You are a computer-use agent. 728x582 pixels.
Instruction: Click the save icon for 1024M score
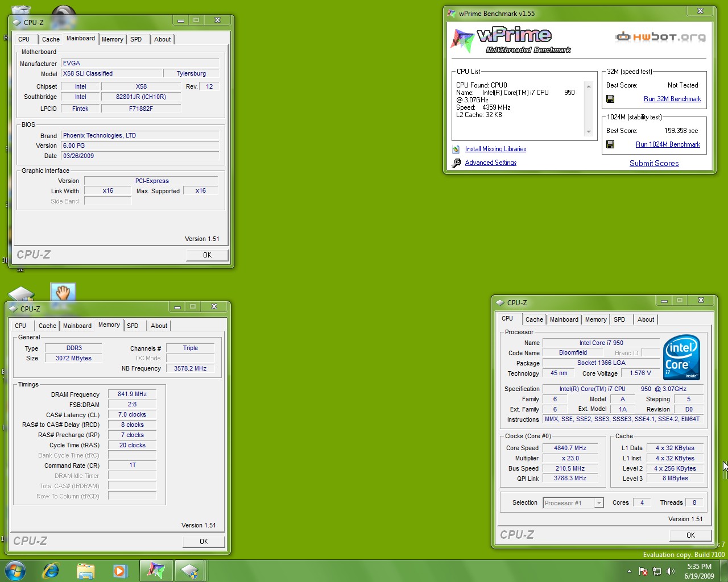click(610, 144)
